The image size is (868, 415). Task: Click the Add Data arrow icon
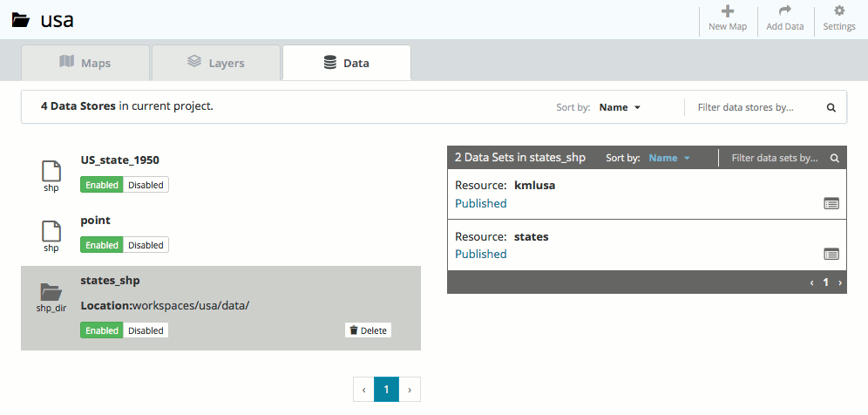tap(784, 11)
